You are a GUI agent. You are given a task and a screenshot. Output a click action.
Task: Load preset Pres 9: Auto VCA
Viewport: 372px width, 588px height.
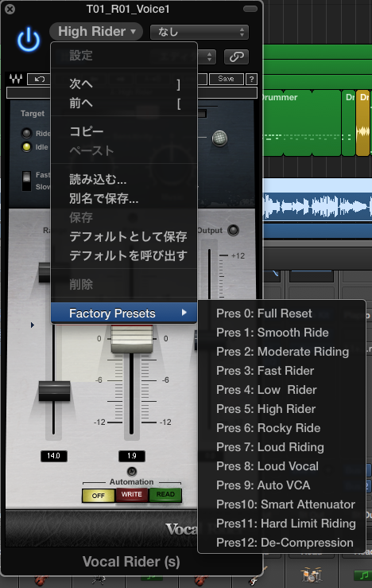pos(281,485)
